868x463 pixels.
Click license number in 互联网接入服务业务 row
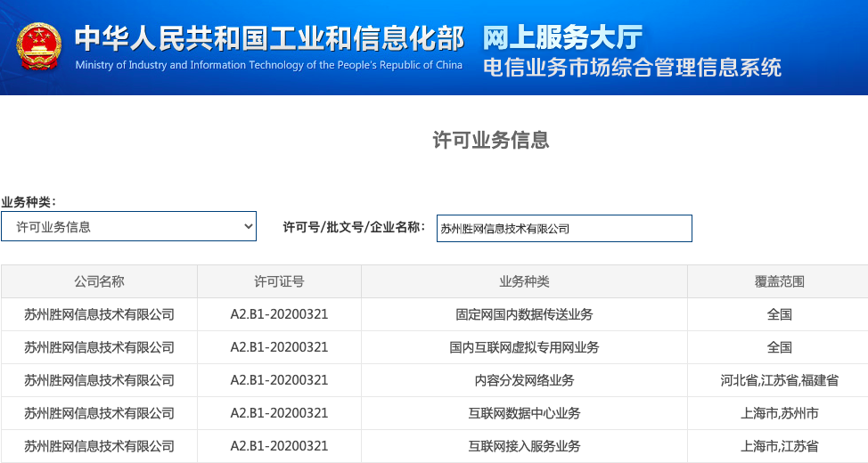279,446
